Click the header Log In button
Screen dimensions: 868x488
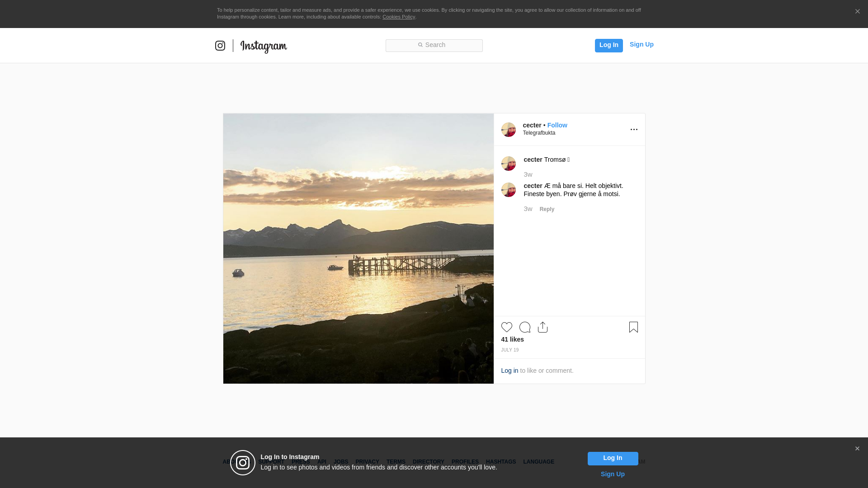609,45
